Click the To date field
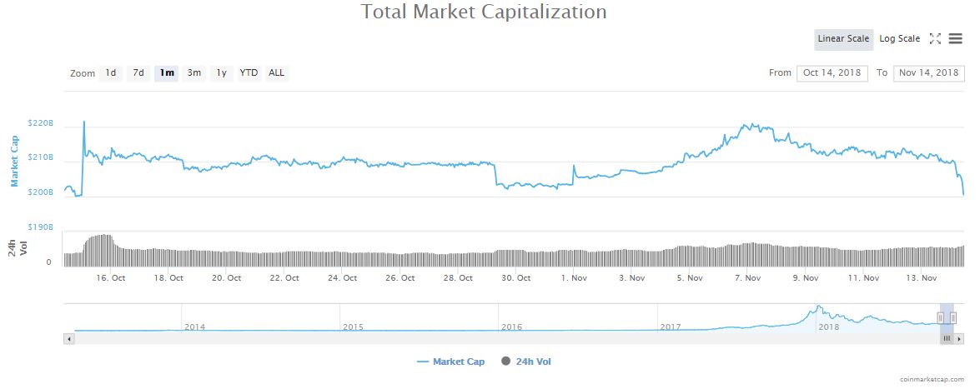The height and width of the screenshot is (389, 980). [x=928, y=73]
